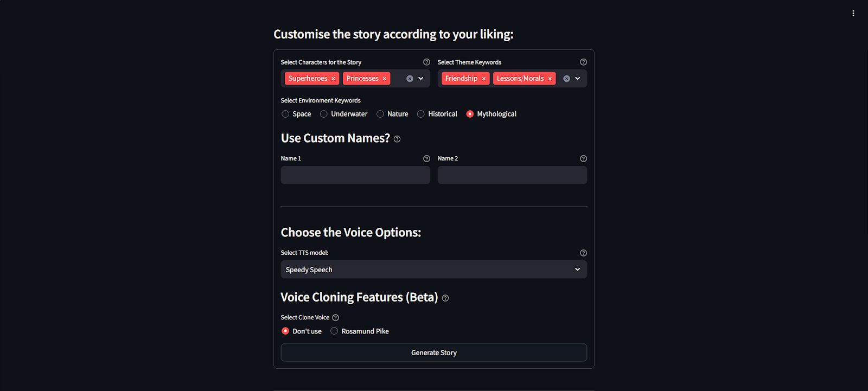Clear all selected theme keywords
This screenshot has height=391, width=868.
point(566,79)
